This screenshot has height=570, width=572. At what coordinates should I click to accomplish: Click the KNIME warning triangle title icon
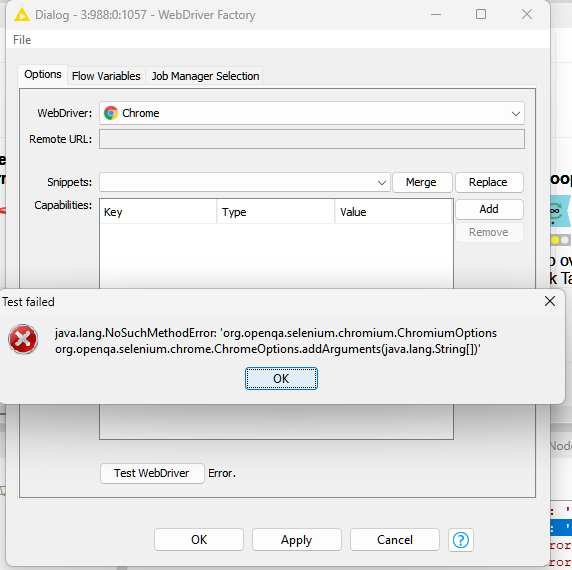[x=22, y=15]
